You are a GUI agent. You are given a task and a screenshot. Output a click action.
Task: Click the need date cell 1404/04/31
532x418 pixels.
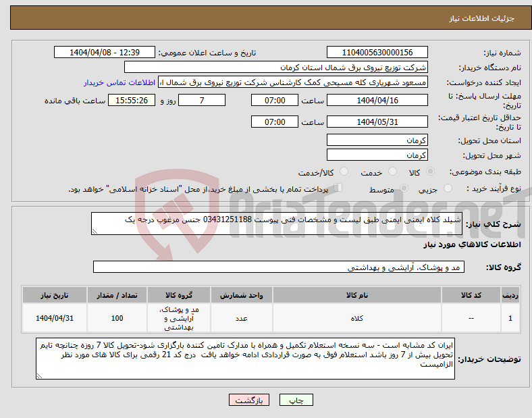pyautogui.click(x=55, y=318)
